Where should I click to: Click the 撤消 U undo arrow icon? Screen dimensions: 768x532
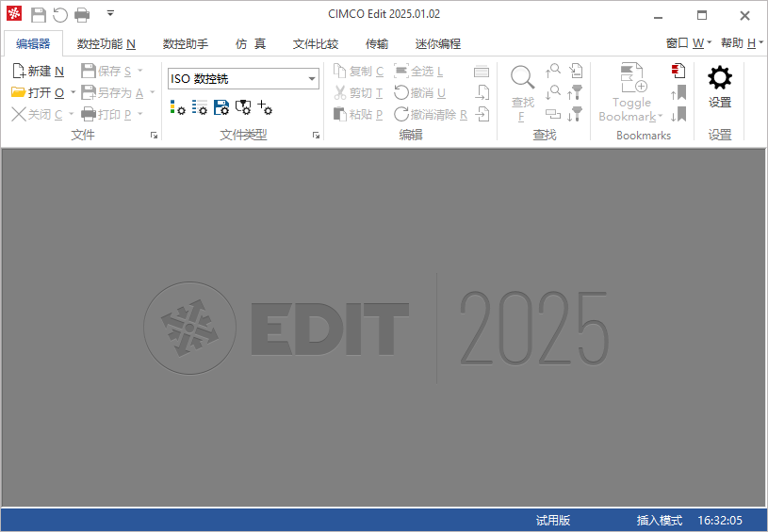click(401, 92)
